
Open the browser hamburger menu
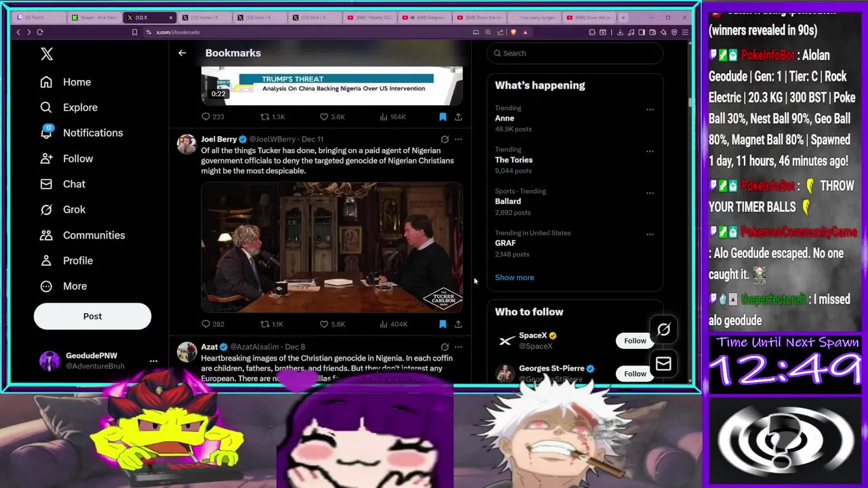(x=685, y=32)
